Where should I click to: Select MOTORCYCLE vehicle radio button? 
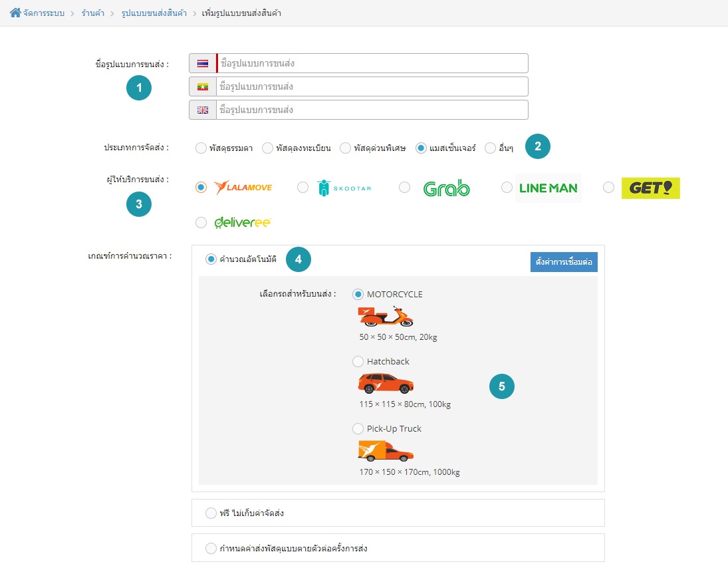point(358,295)
